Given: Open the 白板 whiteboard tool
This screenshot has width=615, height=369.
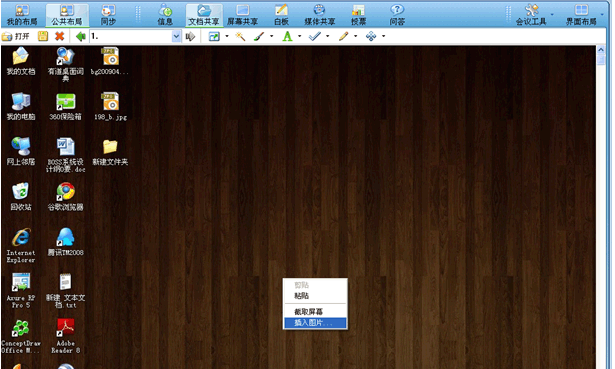Looking at the screenshot, I should (x=281, y=15).
